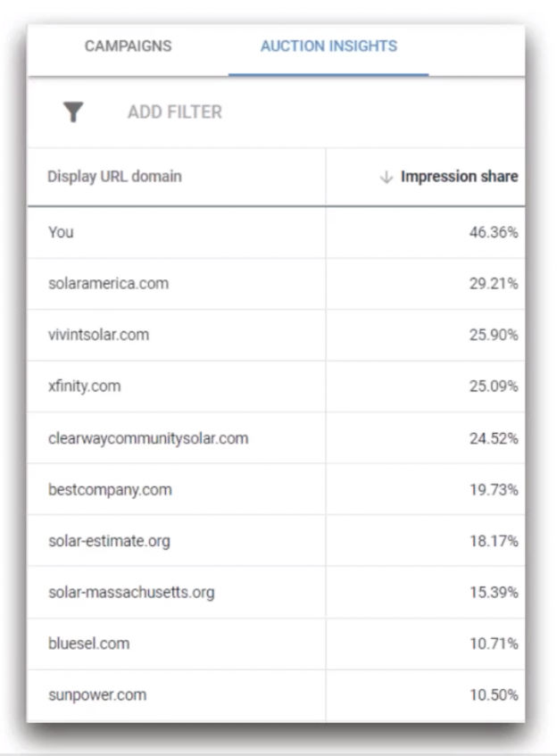Select clearwaycommunitysolar.com in the table
The width and height of the screenshot is (557, 756).
148,438
